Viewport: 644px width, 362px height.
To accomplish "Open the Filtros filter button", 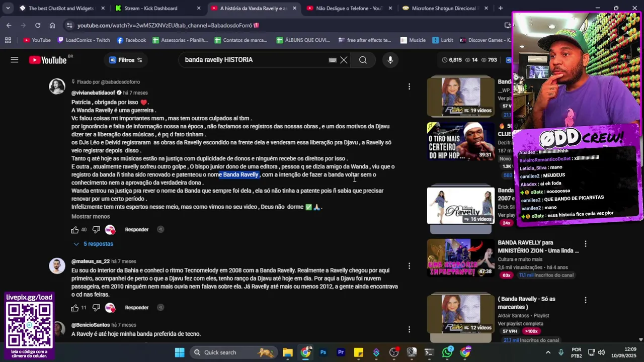I will [x=126, y=60].
